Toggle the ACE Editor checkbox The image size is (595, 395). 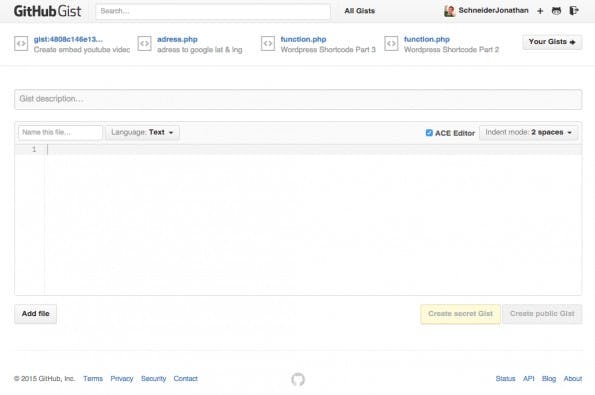coord(429,133)
